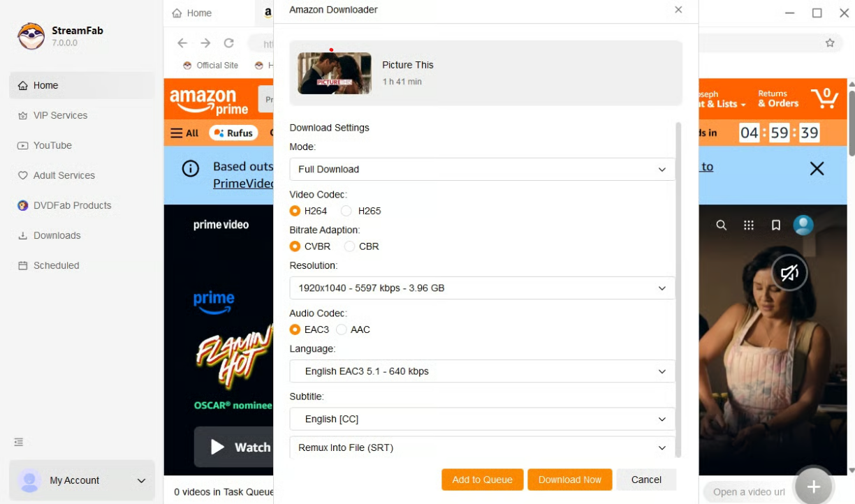Click the prime video logo
855x504 pixels.
[221, 225]
